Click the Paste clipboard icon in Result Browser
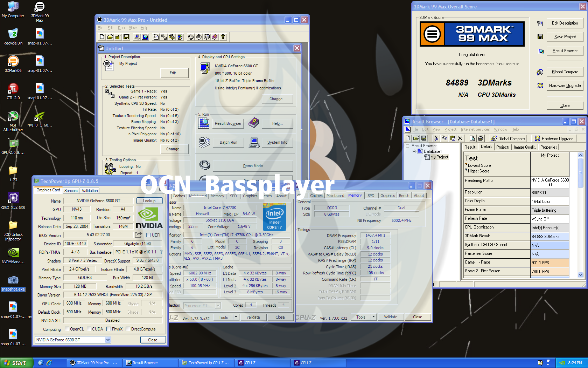This screenshot has width=588, height=368. (452, 138)
